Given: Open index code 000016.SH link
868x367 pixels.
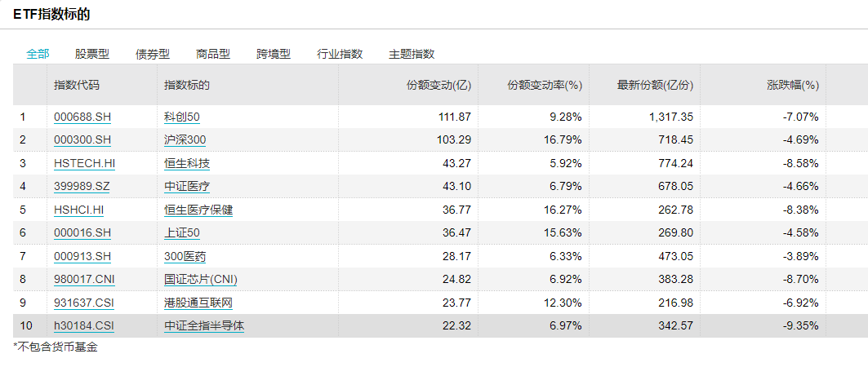Looking at the screenshot, I should tap(82, 233).
